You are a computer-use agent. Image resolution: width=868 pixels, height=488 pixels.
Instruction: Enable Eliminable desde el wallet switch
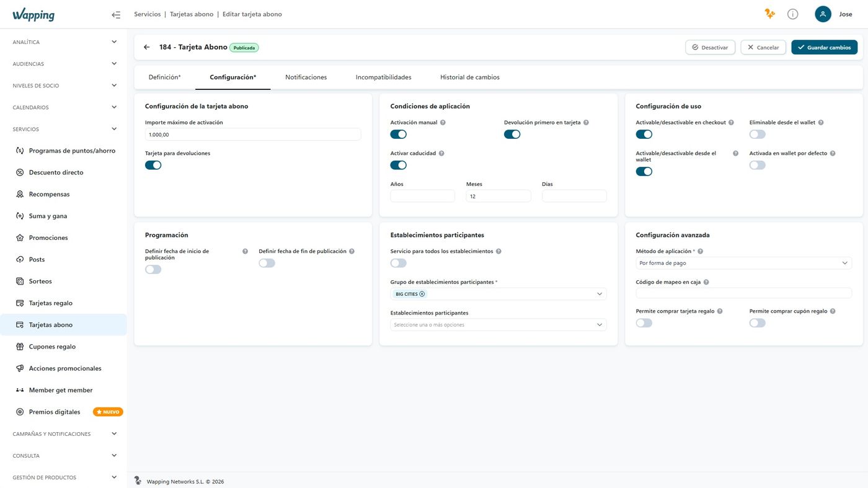(x=758, y=135)
